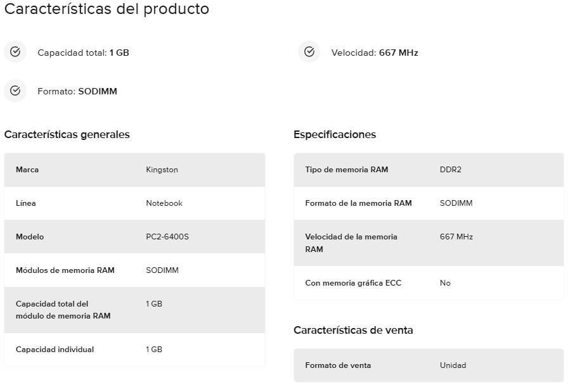The width and height of the screenshot is (575, 392).
Task: Select the Tipo de memoria RAM value DDR2
Action: pos(451,170)
